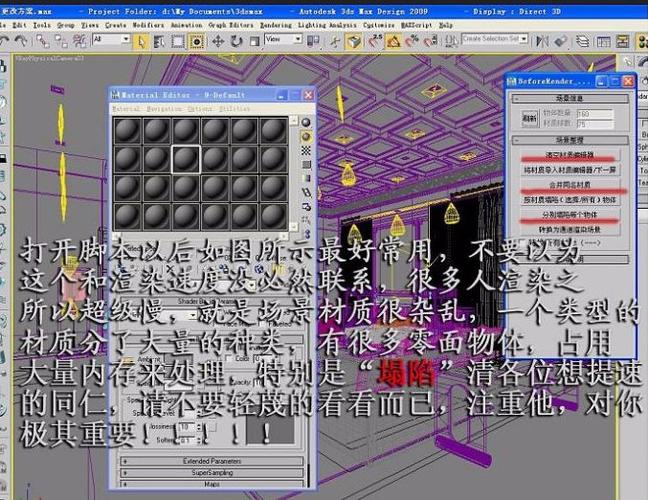Click the up arrow of sample slots scrollbar
The height and width of the screenshot is (500, 648).
coord(293,121)
